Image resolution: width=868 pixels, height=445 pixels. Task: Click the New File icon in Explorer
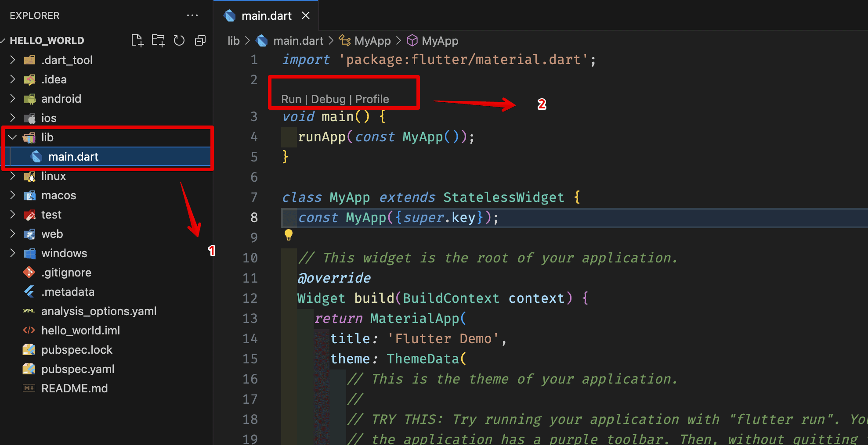[x=137, y=40]
